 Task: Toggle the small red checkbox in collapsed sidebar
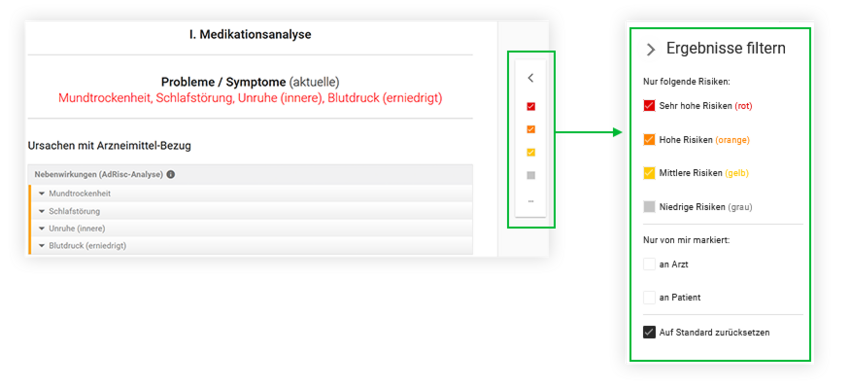[x=531, y=107]
